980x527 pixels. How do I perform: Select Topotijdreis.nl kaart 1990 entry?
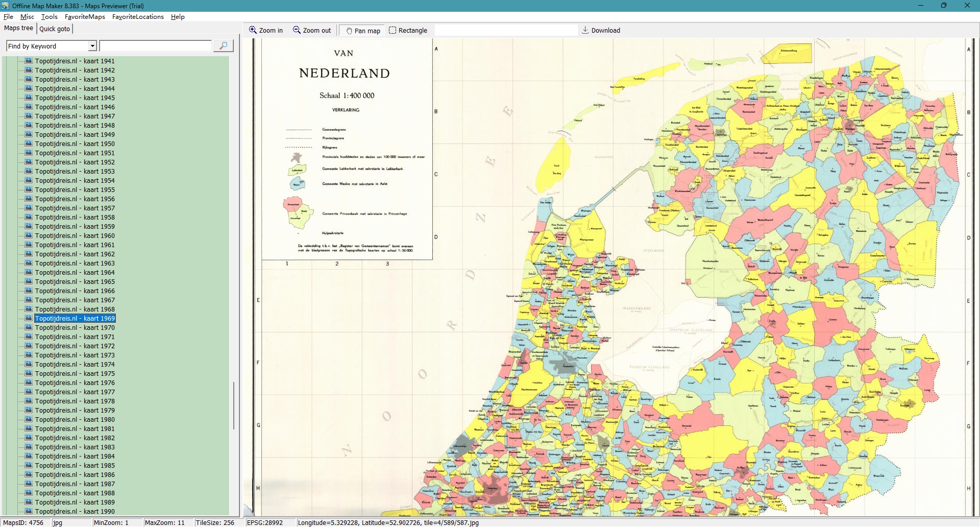click(x=75, y=511)
